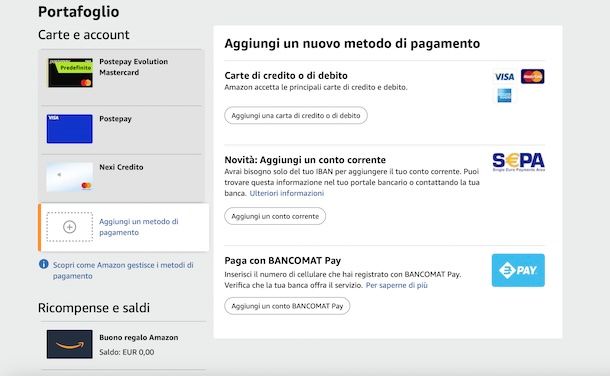
Task: Click the blue info icon beside Scopri come Amazon
Action: coord(44,264)
